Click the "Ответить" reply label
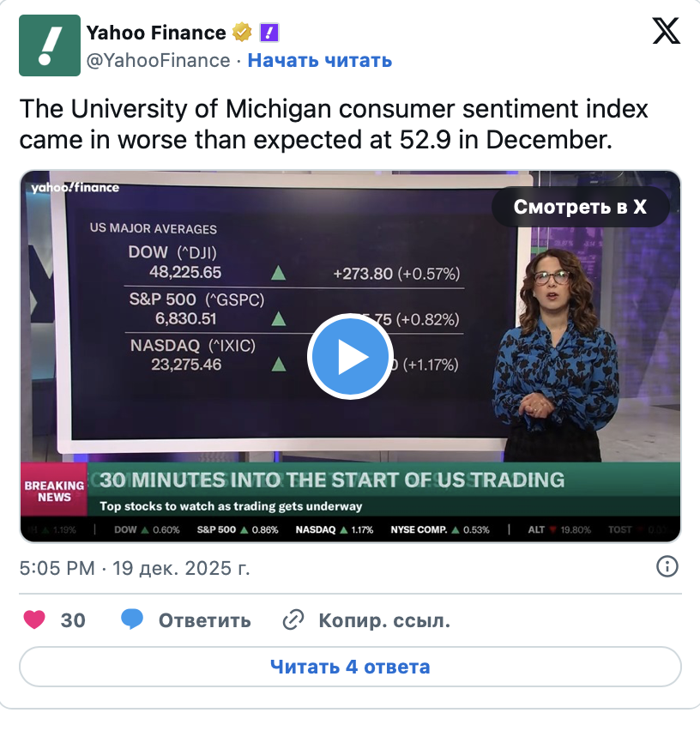The image size is (700, 743). [204, 620]
